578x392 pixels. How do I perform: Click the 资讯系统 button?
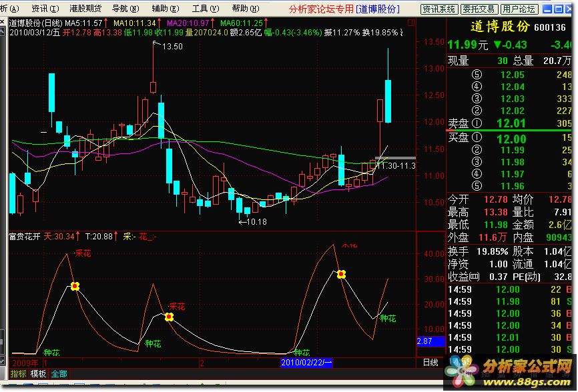pyautogui.click(x=439, y=9)
